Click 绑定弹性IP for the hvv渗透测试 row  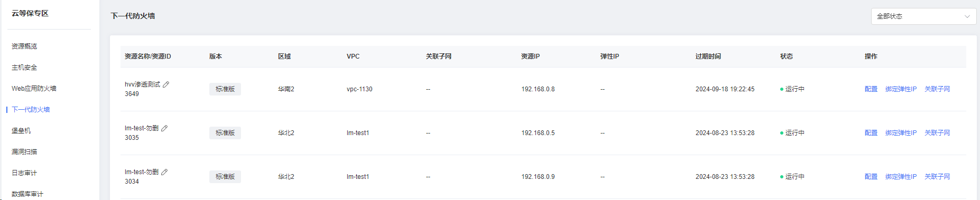point(901,89)
